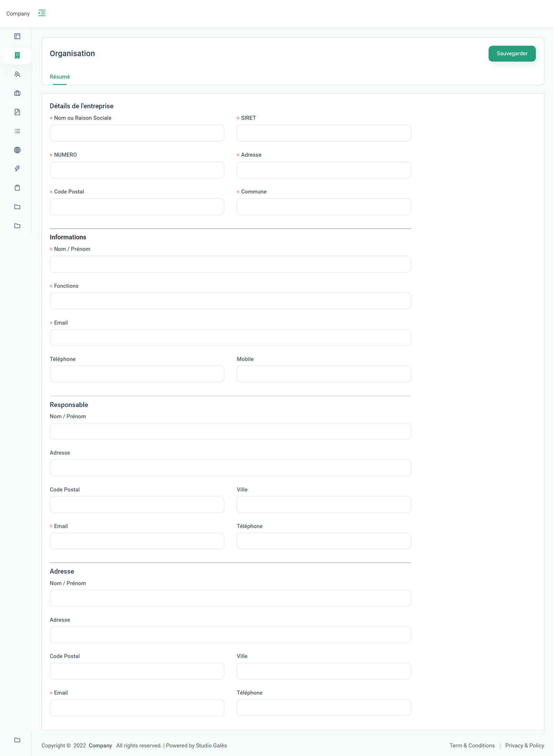Screen dimensions: 554x756
Task: Focus the Fonctions input field
Action: (230, 301)
